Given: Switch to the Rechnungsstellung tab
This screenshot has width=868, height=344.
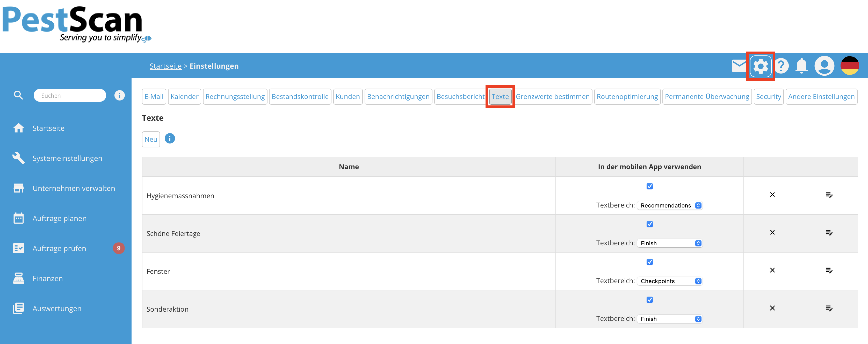Looking at the screenshot, I should (x=235, y=97).
